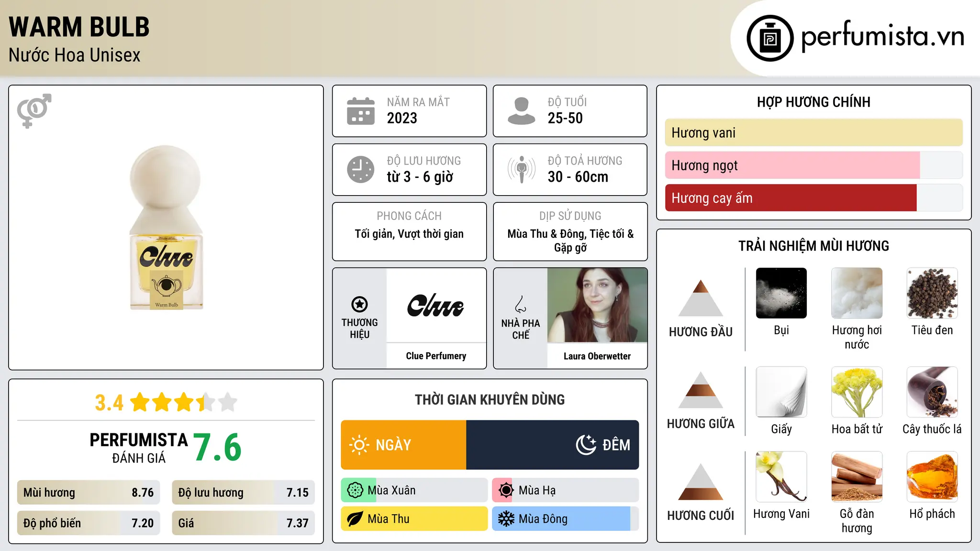
Task: Click the Mùa Đông season bar
Action: tap(566, 519)
